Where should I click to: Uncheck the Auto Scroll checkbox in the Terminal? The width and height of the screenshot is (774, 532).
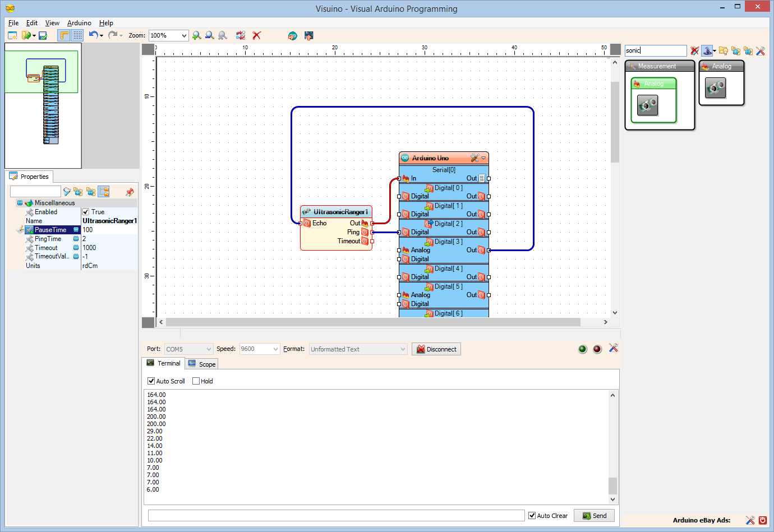151,381
